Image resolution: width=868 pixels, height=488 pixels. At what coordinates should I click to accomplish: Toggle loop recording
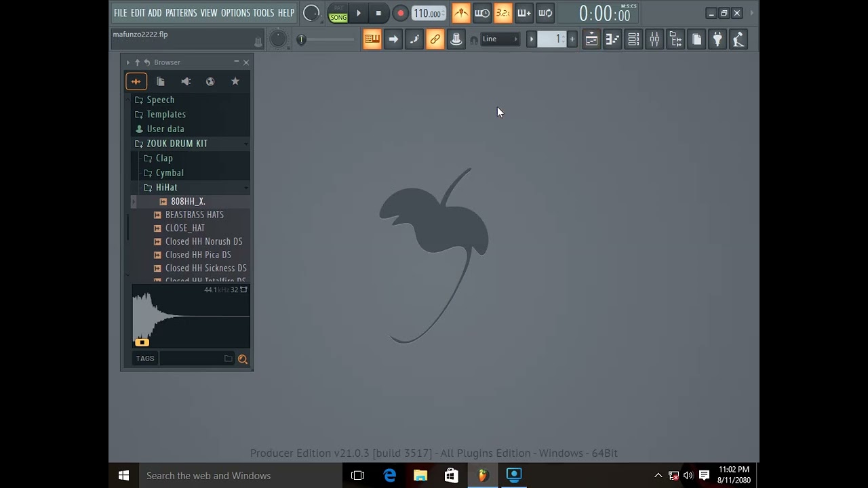[545, 13]
